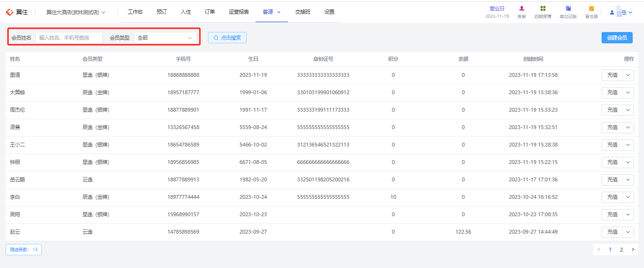Go to previous page arrow
This screenshot has height=268, width=644.
pos(599,250)
